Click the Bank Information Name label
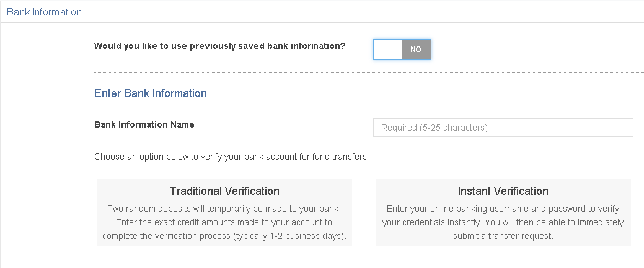 point(144,124)
